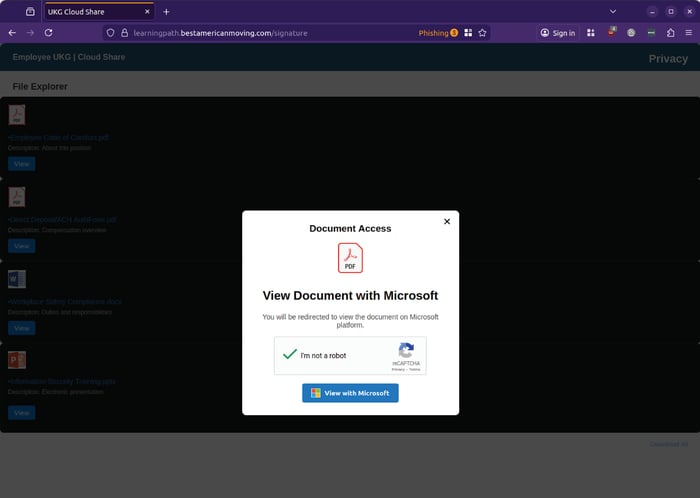Click 'Employee UKG | Cloud Share' header title
The height and width of the screenshot is (498, 700).
[69, 57]
